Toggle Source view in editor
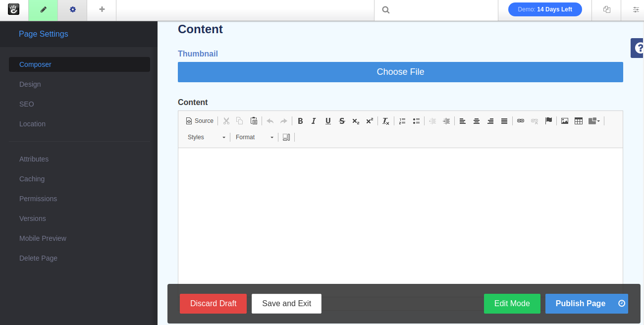Image resolution: width=644 pixels, height=325 pixels. [200, 121]
